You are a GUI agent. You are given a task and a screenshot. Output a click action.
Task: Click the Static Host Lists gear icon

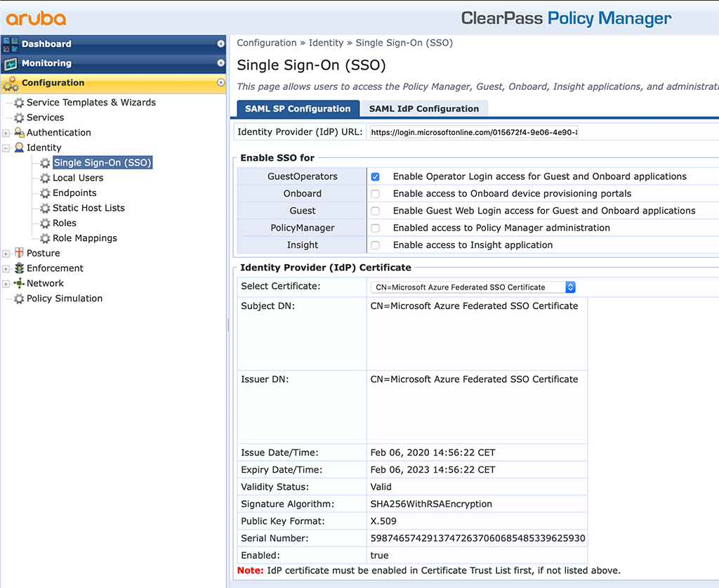pos(45,208)
